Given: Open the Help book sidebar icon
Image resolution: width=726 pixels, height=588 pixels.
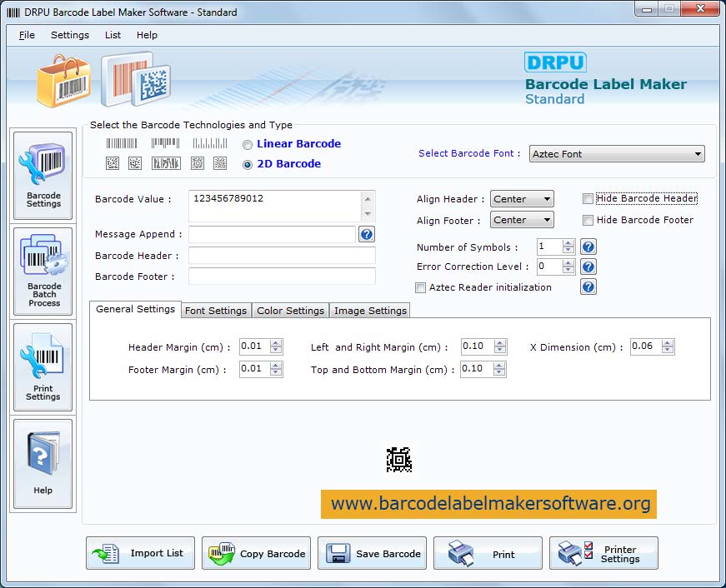Looking at the screenshot, I should click(x=43, y=464).
